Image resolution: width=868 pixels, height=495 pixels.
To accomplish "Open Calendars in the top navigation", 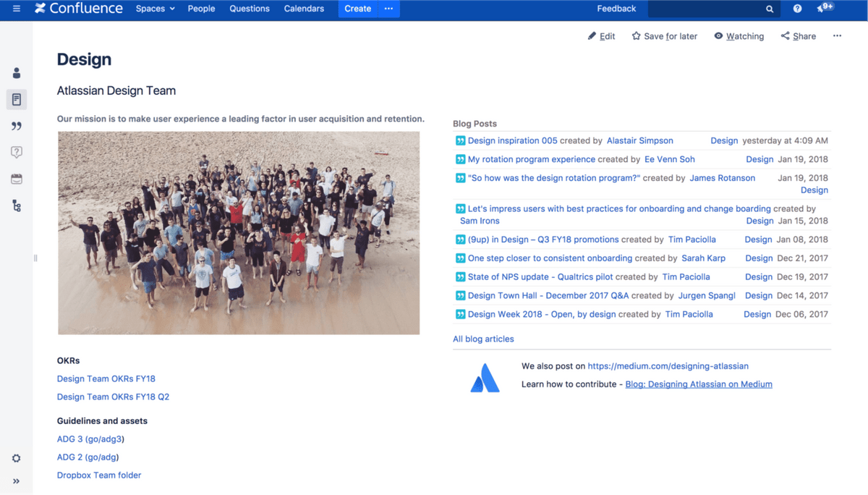I will coord(304,9).
